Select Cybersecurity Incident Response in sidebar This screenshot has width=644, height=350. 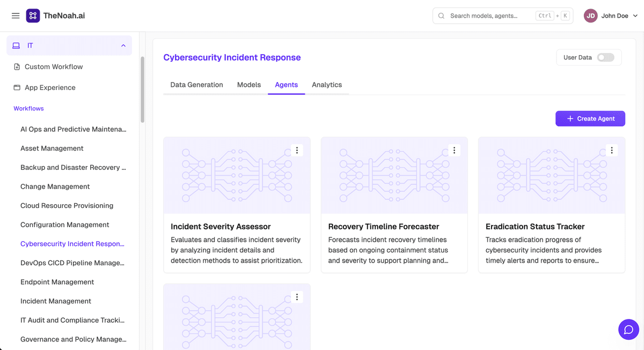click(72, 244)
